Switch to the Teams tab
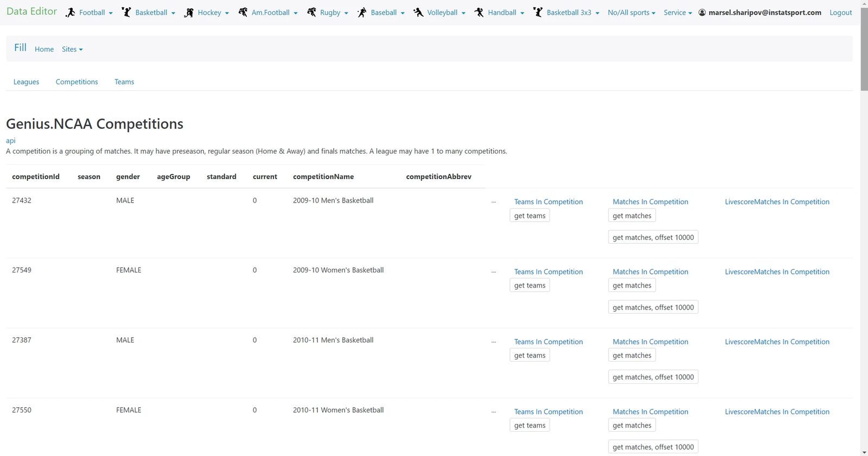 pos(124,82)
